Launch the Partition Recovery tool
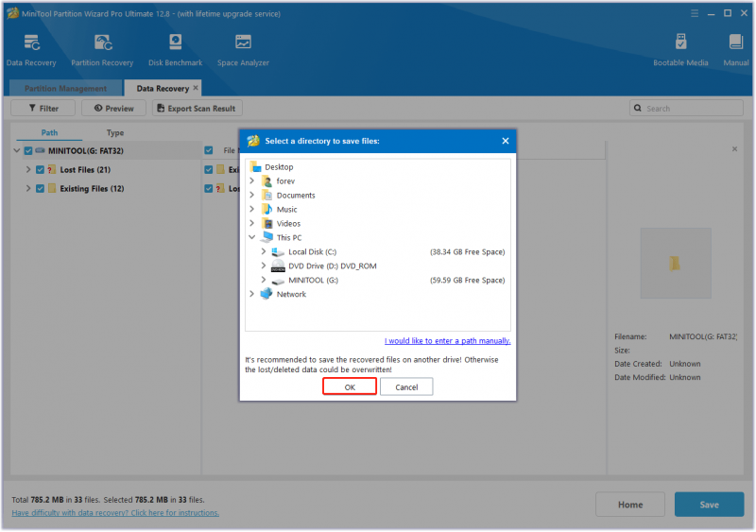This screenshot has width=756, height=532. tap(103, 43)
